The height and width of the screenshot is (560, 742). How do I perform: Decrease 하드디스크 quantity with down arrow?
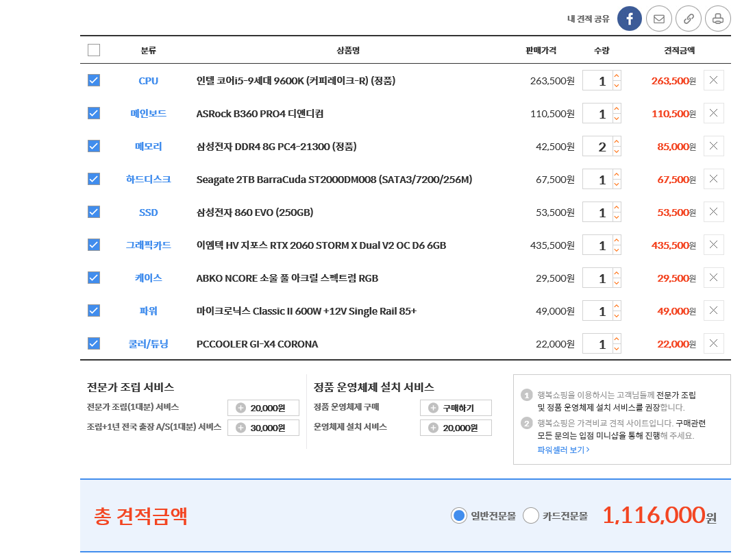click(617, 184)
